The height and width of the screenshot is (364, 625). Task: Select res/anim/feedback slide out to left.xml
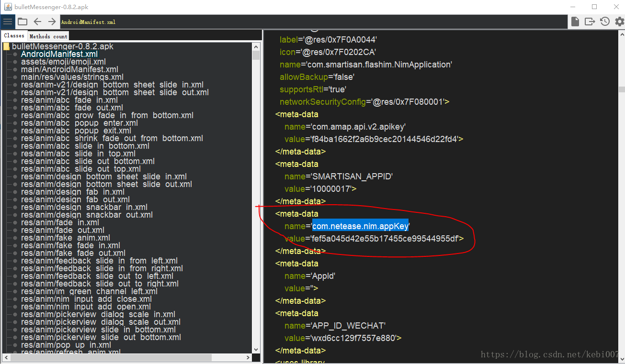(97, 276)
